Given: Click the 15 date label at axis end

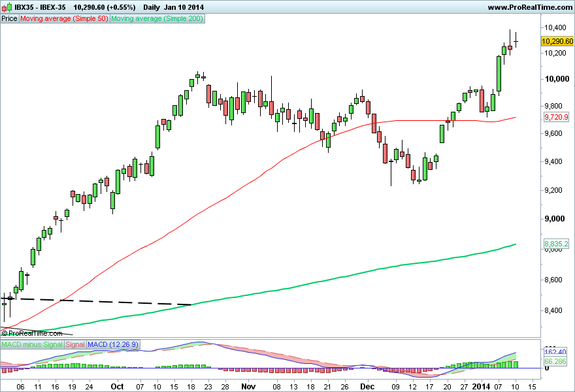Looking at the screenshot, I should pos(533,387).
